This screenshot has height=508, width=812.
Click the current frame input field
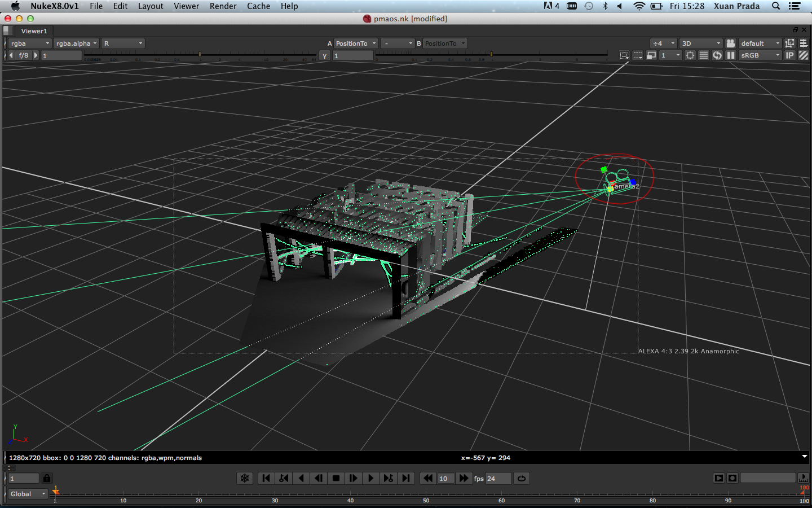[x=24, y=479]
